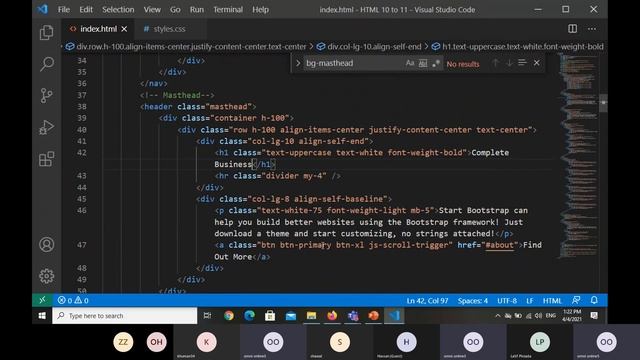Viewport: 640px width, 360px height.
Task: Click Ln 42, Col 97 status item
Action: pyautogui.click(x=427, y=301)
